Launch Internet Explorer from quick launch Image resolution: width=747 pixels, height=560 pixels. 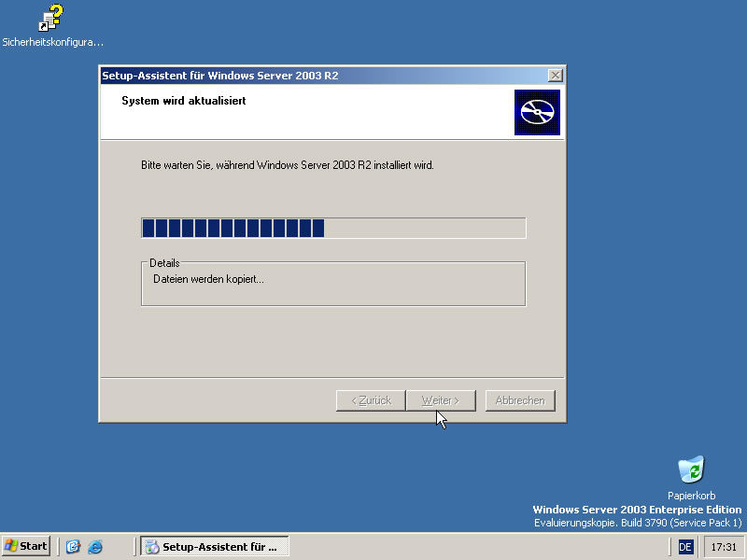(x=95, y=546)
